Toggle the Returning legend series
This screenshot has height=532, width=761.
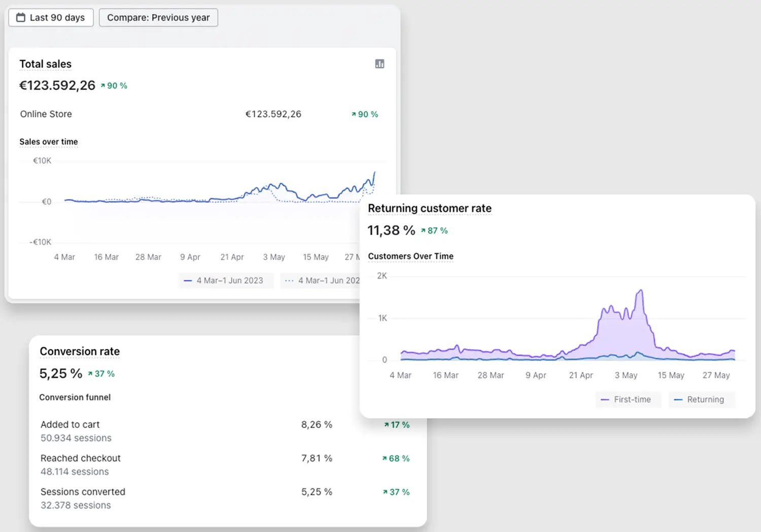[701, 400]
